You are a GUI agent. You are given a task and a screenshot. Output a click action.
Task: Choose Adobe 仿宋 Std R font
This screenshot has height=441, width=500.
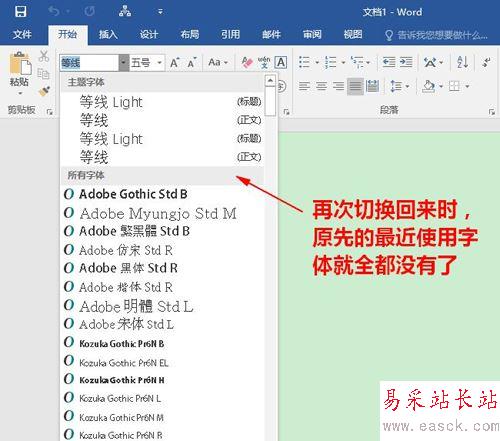[x=162, y=250]
